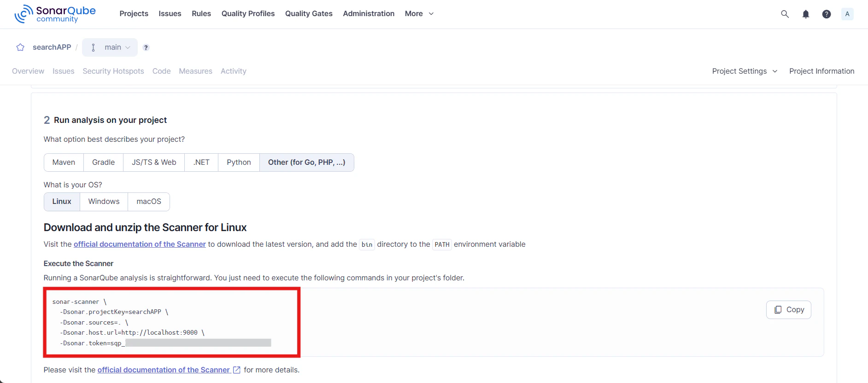
Task: Open Quality Gates page
Action: [309, 14]
